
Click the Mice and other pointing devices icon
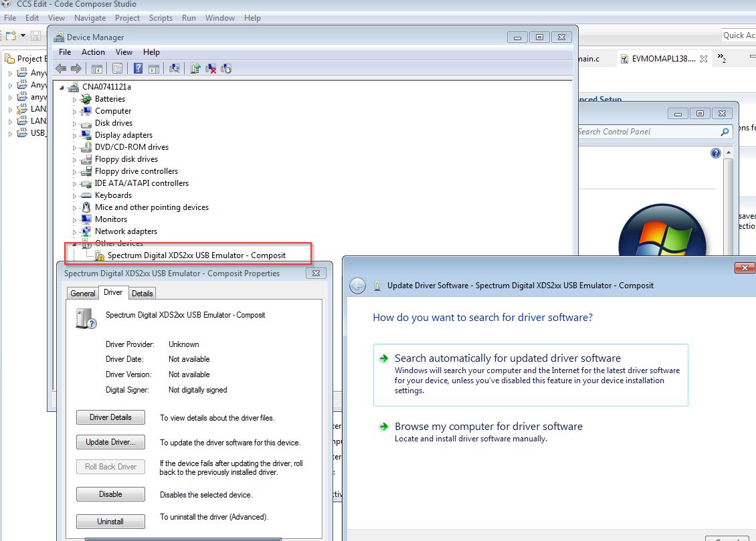coord(86,207)
